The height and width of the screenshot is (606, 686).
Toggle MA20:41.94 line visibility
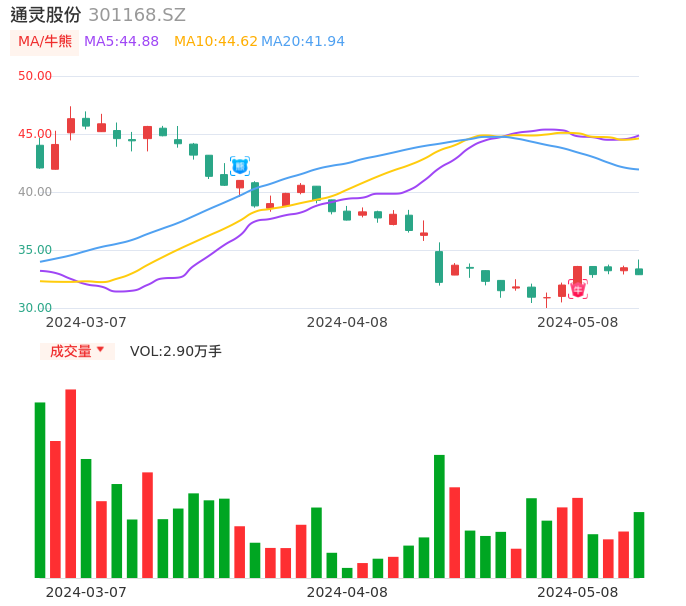click(x=303, y=42)
